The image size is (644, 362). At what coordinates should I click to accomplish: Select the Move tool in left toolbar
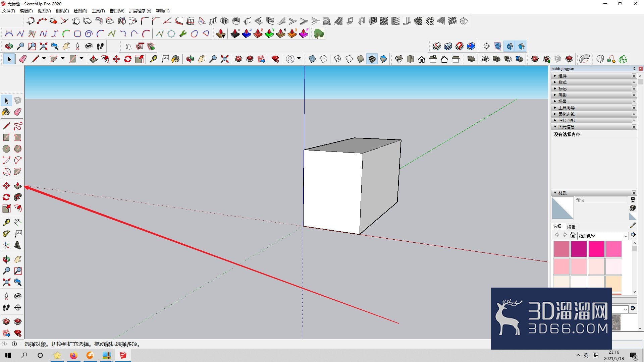click(x=6, y=186)
